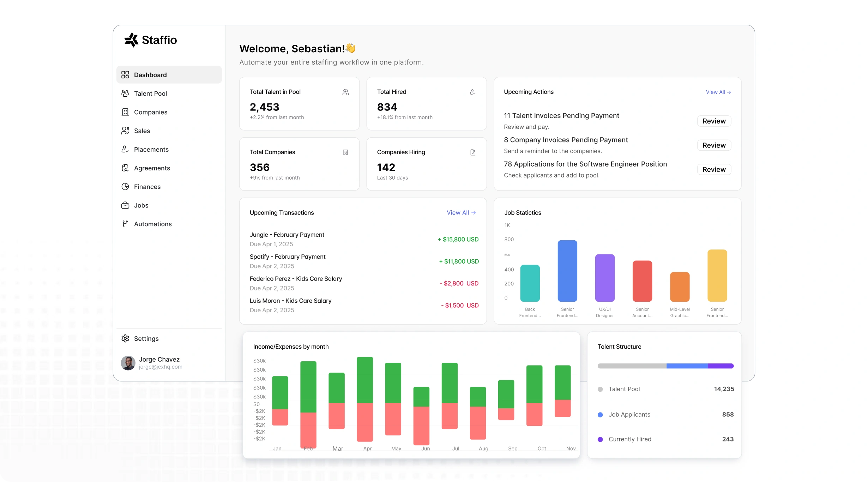Click the Companies building icon in sidebar
This screenshot has width=868, height=482.
(125, 112)
